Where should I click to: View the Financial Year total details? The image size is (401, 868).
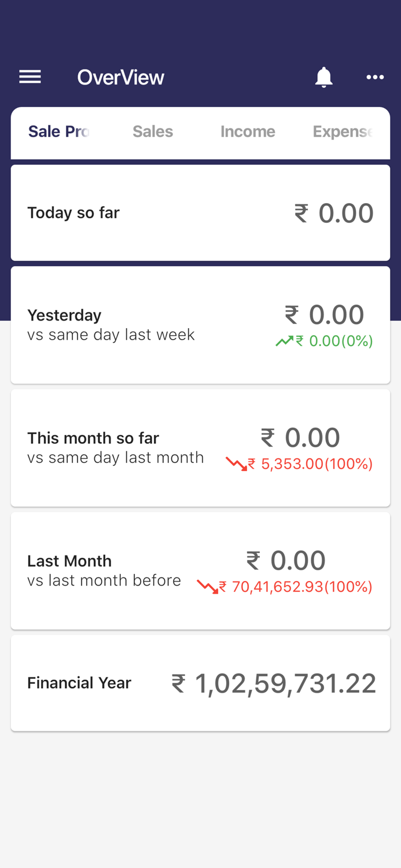pos(200,683)
